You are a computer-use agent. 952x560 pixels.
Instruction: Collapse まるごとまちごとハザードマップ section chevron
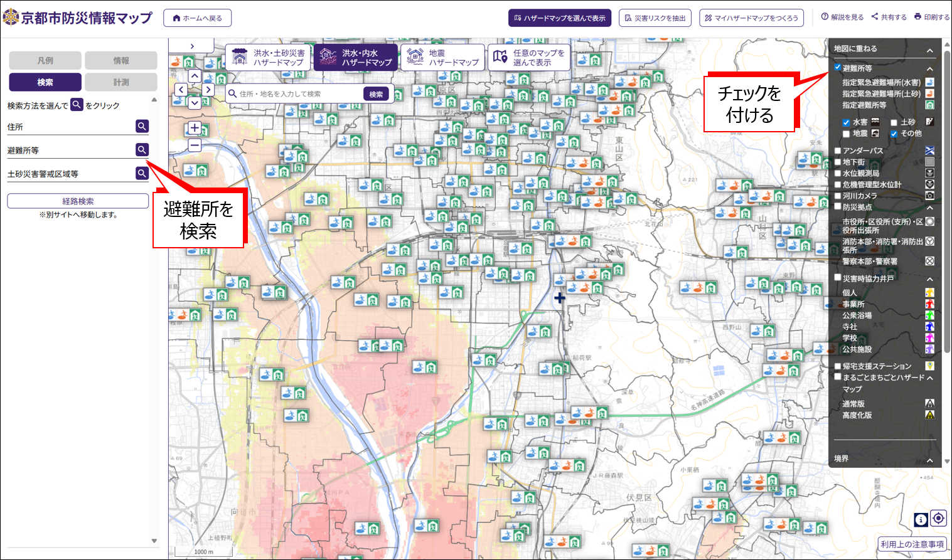929,378
